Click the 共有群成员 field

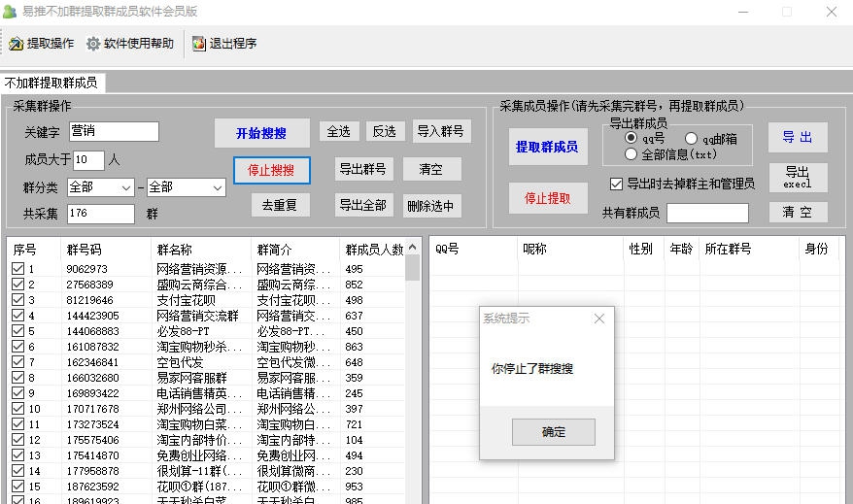click(707, 213)
